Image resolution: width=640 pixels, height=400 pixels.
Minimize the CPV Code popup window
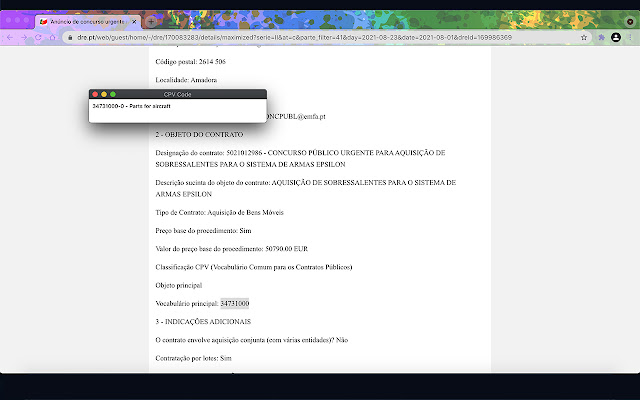(x=104, y=94)
